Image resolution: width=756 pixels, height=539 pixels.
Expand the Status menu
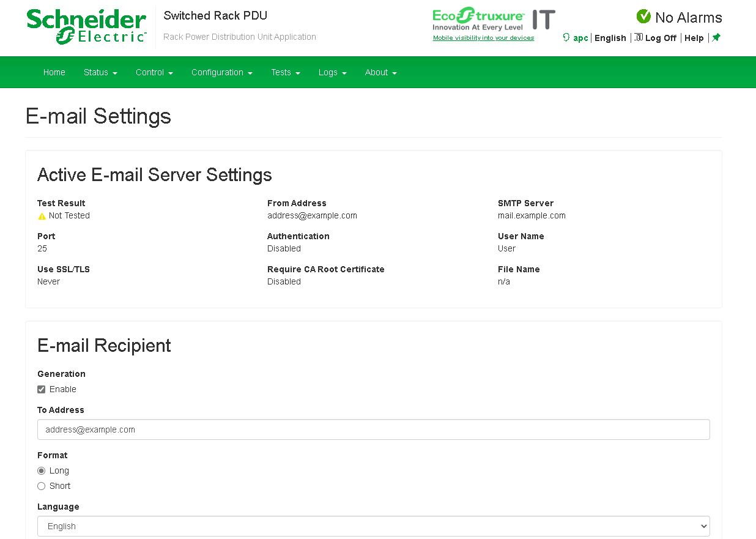100,72
